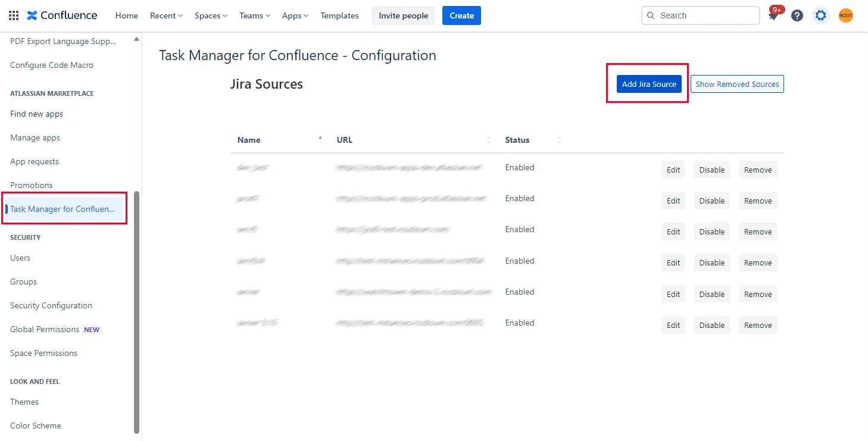868x441 pixels.
Task: Select Task Manager for Confluence sidebar item
Action: (63, 209)
